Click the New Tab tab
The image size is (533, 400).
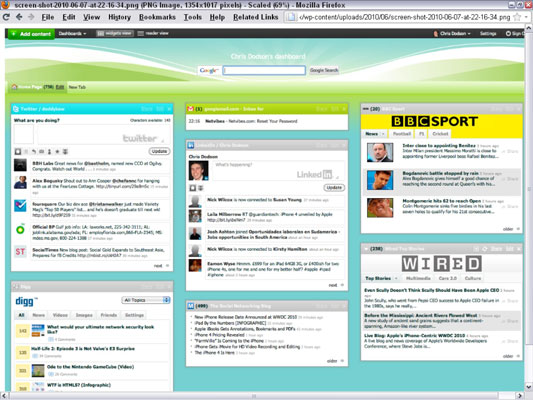tap(77, 87)
